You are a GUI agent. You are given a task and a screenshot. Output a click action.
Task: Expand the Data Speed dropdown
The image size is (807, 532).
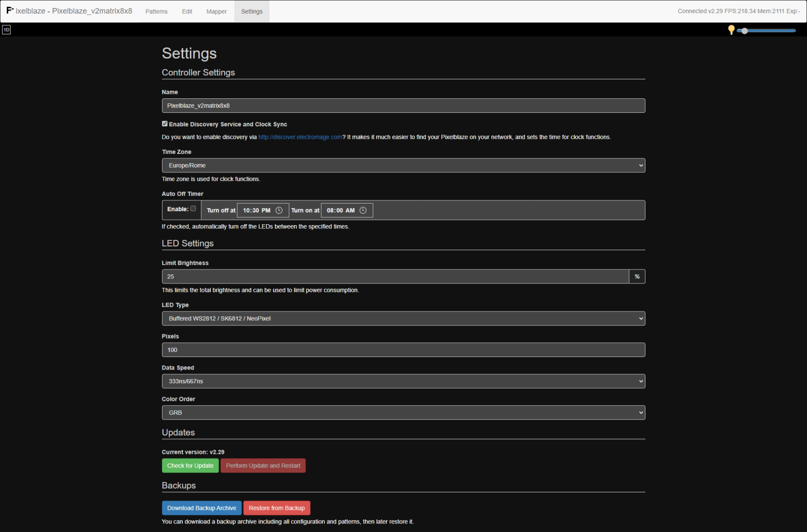(x=403, y=381)
